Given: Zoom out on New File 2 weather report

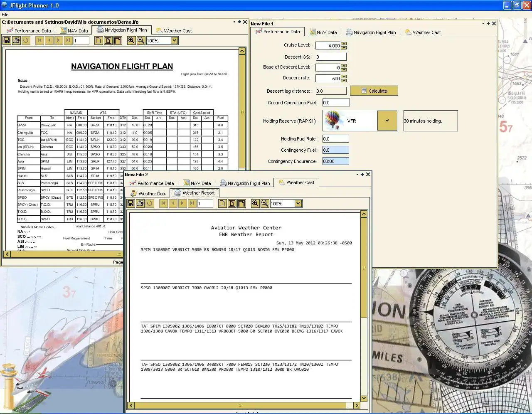Looking at the screenshot, I should pos(265,203).
